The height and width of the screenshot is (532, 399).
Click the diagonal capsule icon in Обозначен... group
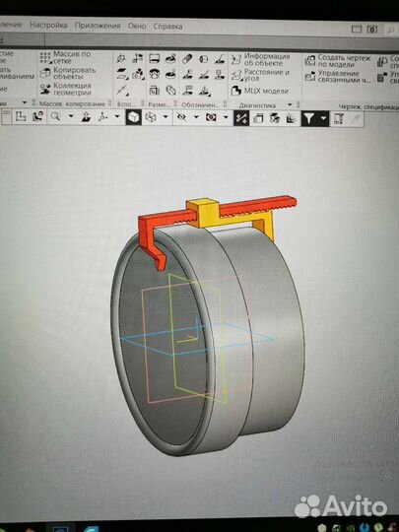(x=187, y=59)
